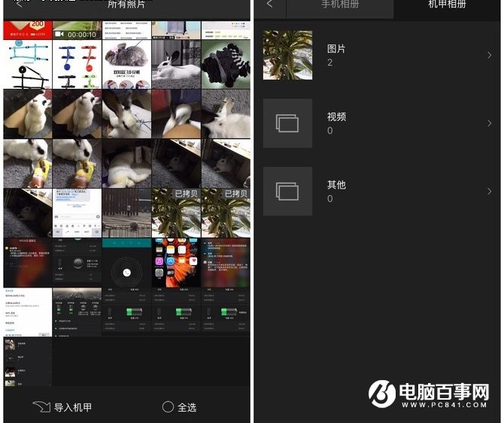Open the 视频 album folder icon
Image resolution: width=504 pixels, height=423 pixels.
(287, 123)
